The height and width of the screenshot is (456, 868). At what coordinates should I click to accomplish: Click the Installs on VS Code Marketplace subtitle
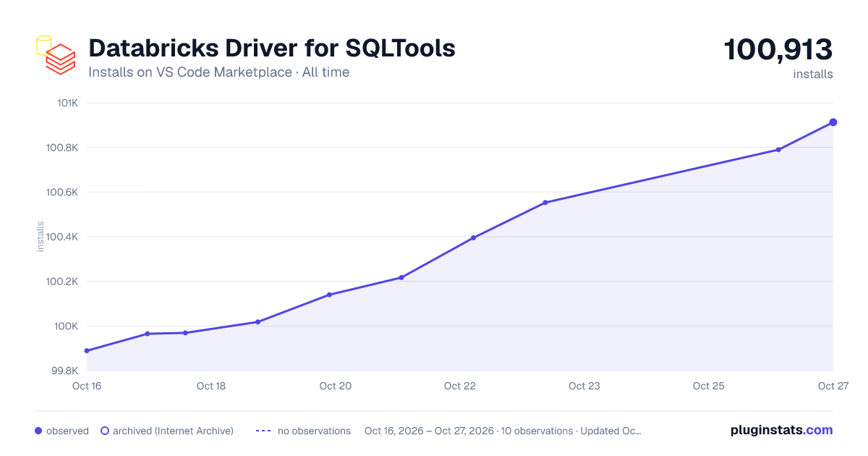[x=218, y=72]
